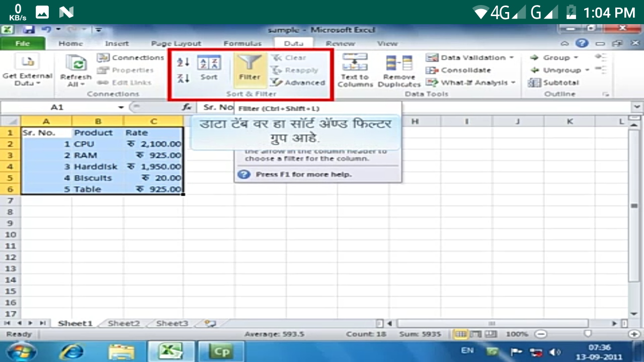The image size is (644, 362).
Task: Open the Name Box dropdown arrow
Action: pos(121,107)
